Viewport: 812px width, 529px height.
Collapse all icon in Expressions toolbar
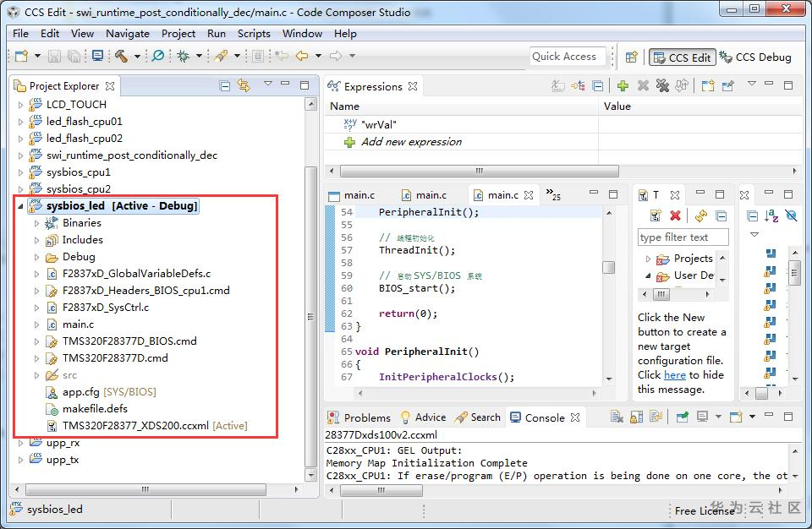[598, 86]
